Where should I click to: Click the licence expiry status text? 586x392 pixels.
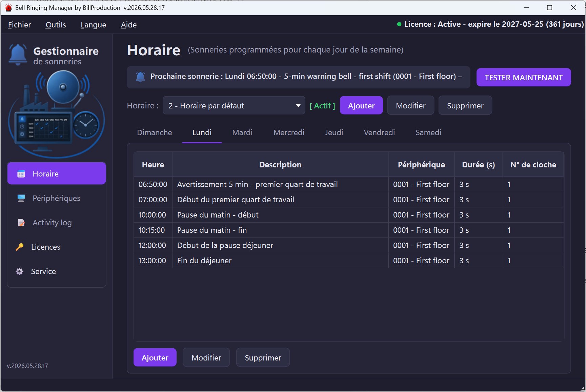coord(494,24)
